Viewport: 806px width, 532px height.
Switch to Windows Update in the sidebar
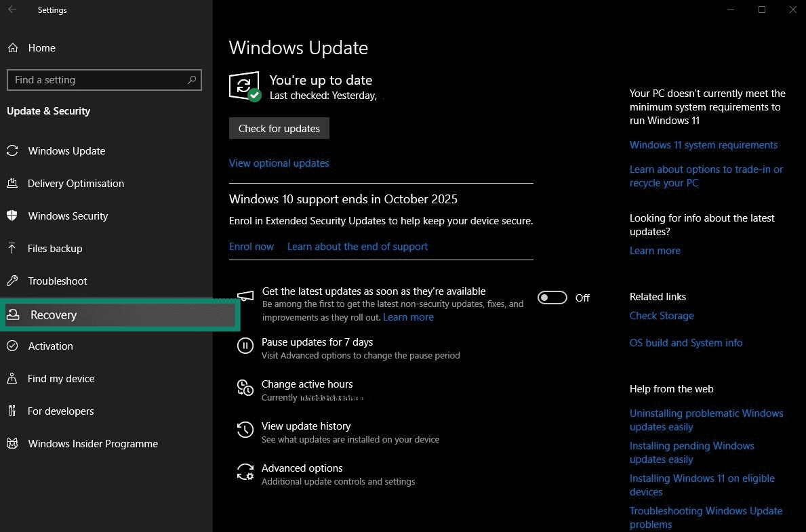coord(66,150)
